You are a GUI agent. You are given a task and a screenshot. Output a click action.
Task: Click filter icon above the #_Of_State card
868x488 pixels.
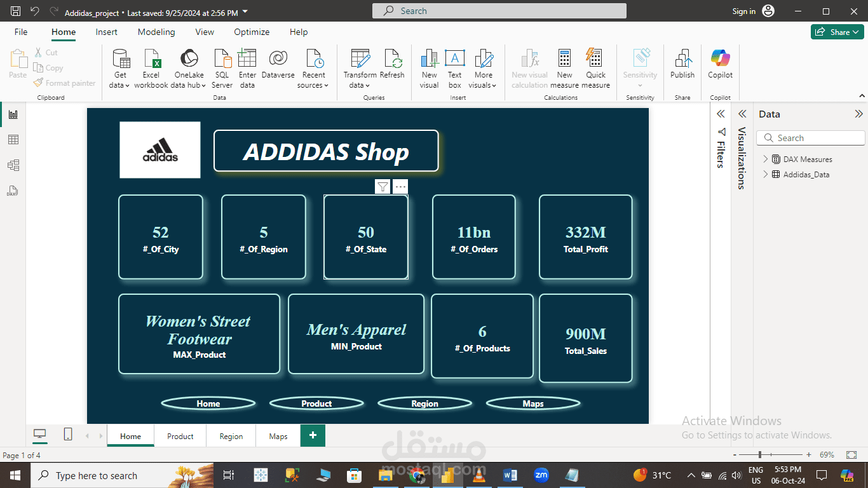(x=383, y=187)
